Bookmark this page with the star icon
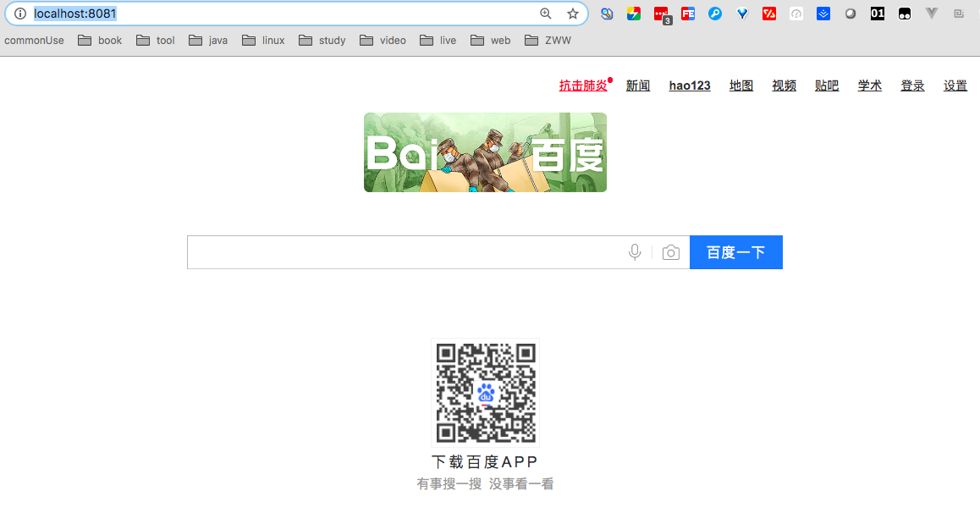Image resolution: width=980 pixels, height=513 pixels. 572,14
